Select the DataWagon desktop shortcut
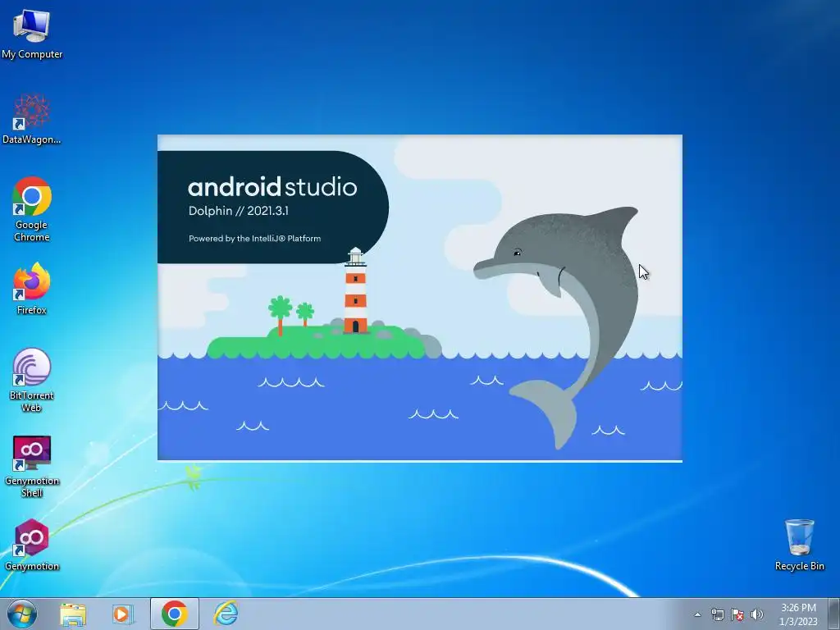 click(x=32, y=119)
